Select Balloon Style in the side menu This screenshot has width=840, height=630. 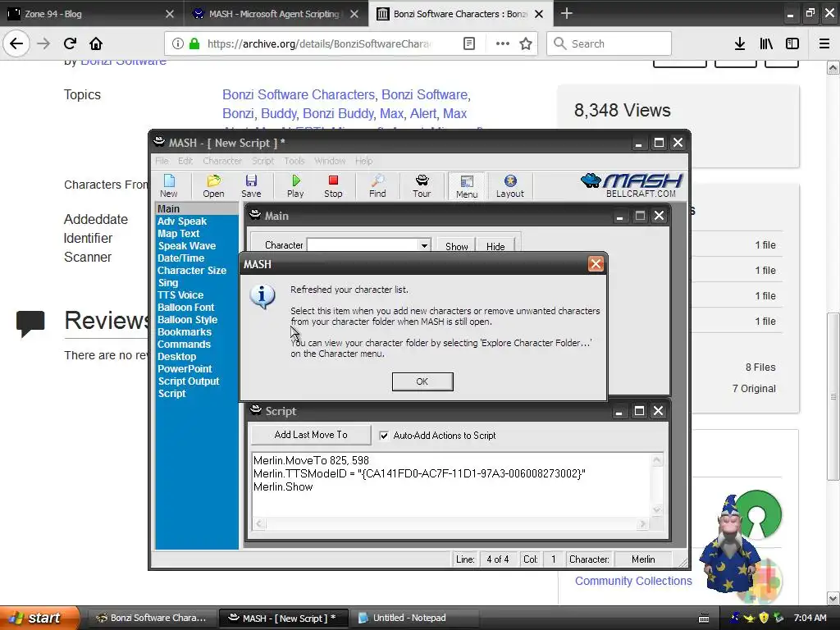tap(188, 320)
